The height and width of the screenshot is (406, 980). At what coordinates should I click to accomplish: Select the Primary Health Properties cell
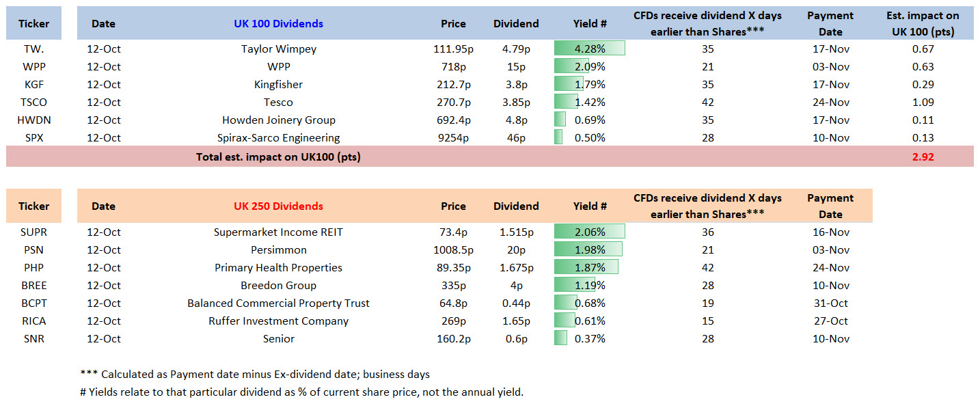[x=279, y=268]
